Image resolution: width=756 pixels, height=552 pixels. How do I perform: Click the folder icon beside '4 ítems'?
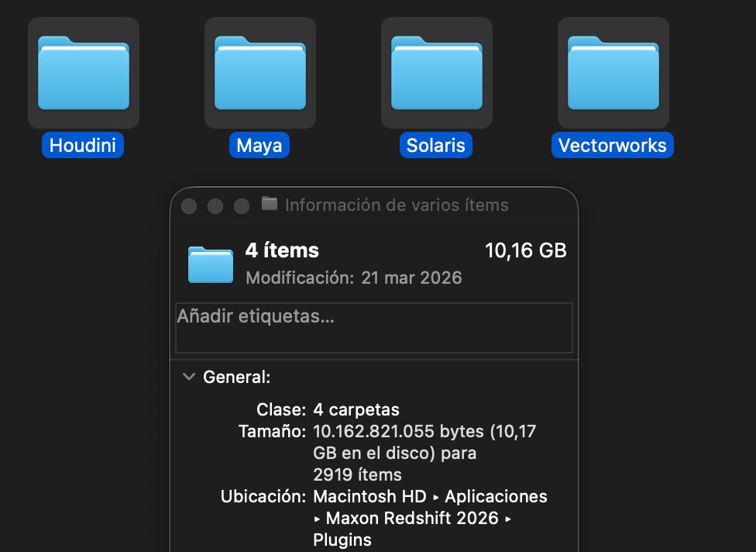pyautogui.click(x=211, y=264)
